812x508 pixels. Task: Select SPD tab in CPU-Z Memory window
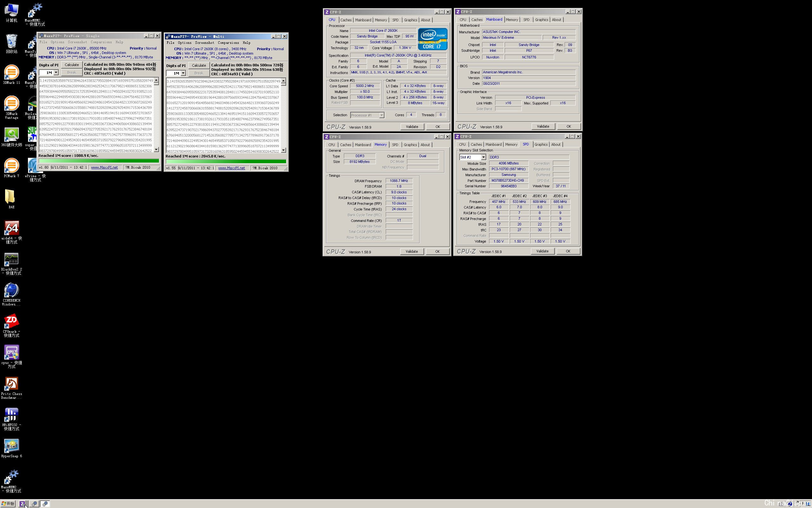click(395, 145)
